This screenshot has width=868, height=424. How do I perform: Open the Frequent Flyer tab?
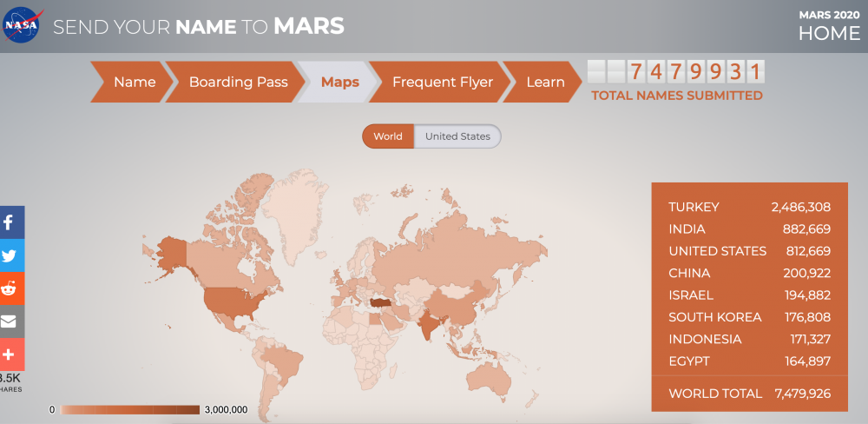442,83
